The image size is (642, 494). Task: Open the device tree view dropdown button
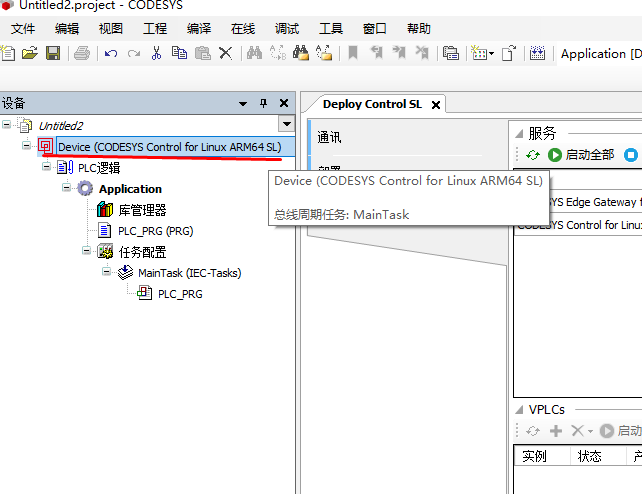[287, 124]
